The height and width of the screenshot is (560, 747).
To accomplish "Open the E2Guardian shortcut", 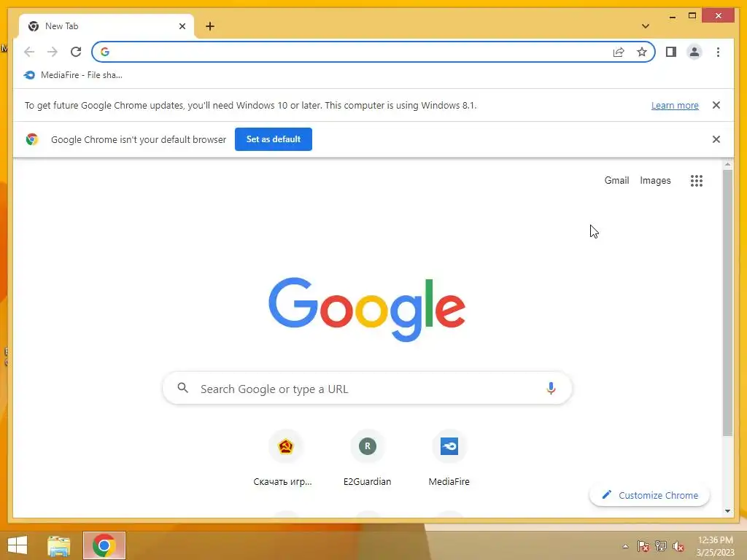I will pyautogui.click(x=368, y=459).
